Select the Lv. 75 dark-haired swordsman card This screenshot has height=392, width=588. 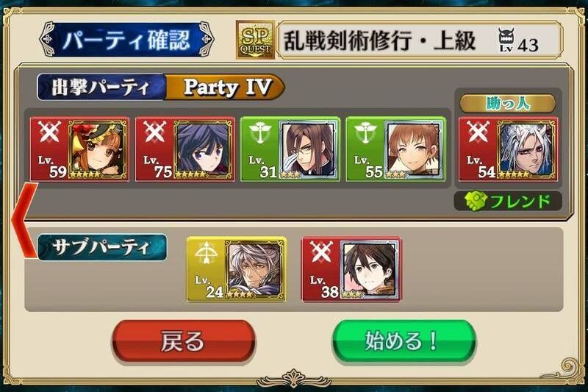(185, 149)
